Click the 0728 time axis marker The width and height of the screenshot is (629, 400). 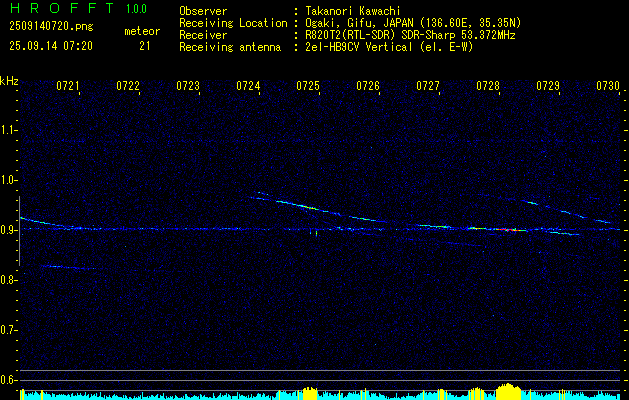pyautogui.click(x=488, y=86)
